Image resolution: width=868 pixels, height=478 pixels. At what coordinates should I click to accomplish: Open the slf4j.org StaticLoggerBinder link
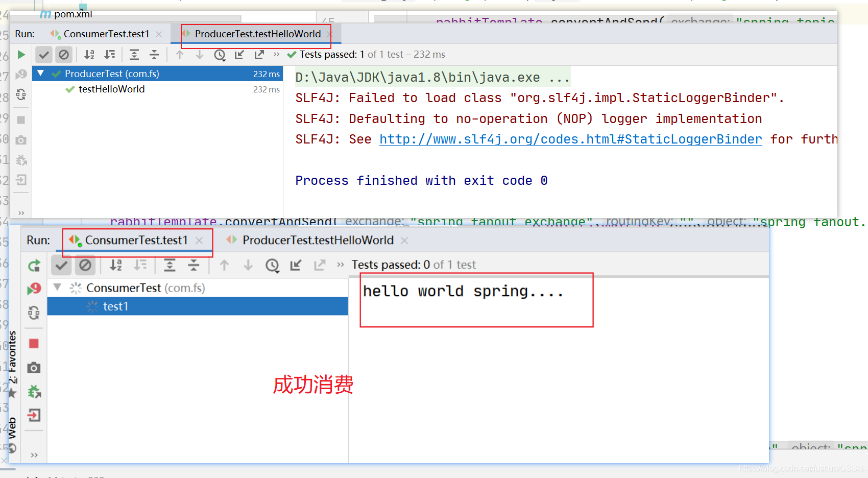coord(571,139)
